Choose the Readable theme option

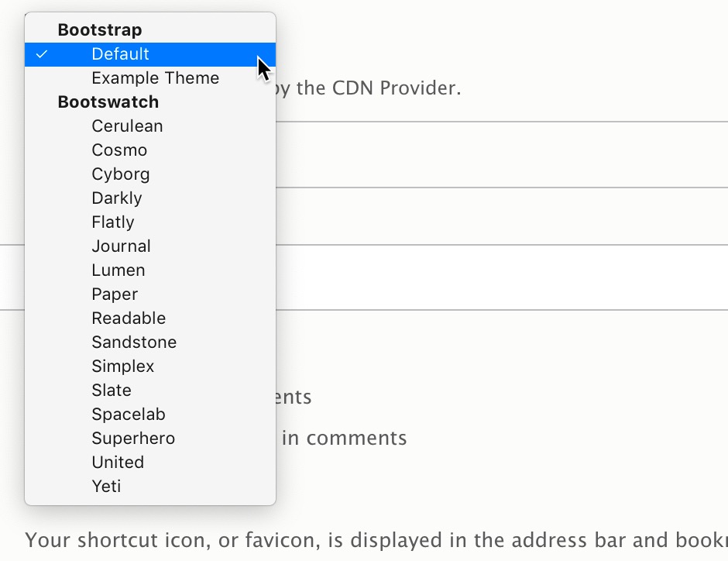pos(129,318)
